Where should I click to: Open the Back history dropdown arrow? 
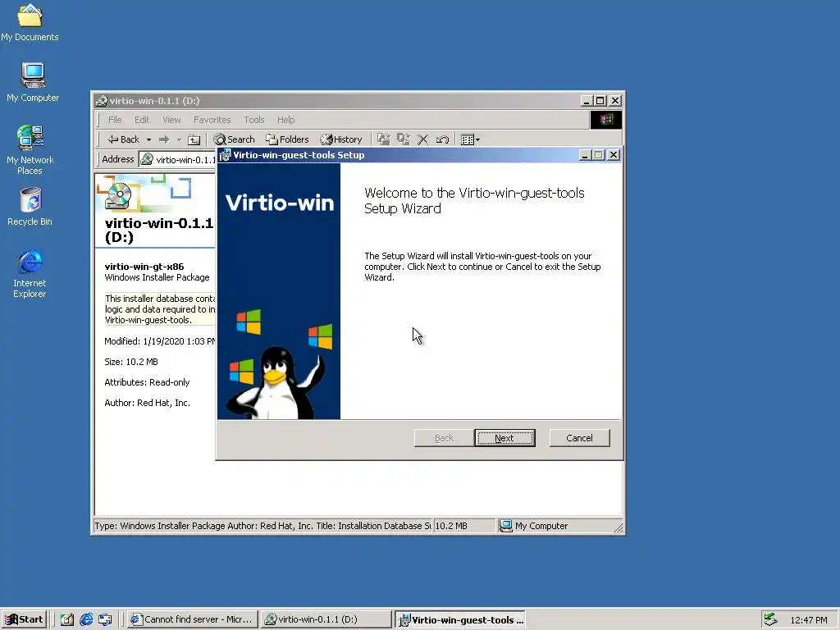(148, 139)
